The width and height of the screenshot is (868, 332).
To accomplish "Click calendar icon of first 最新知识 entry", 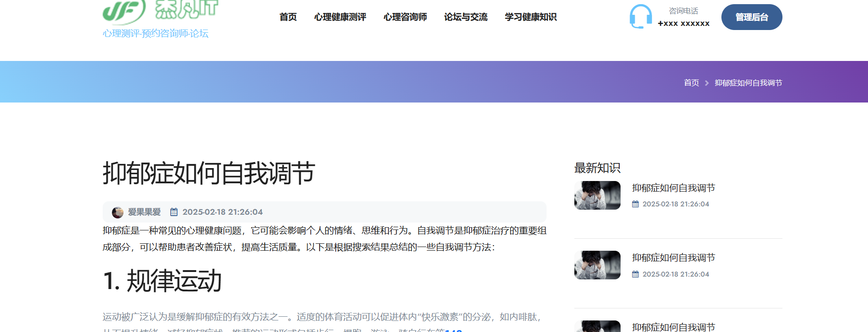I will [x=635, y=204].
